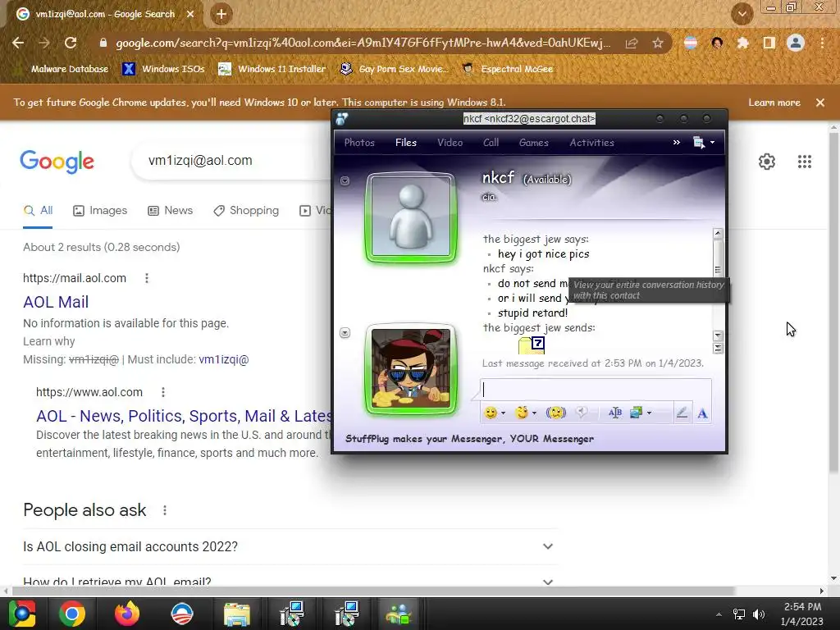
Task: Open the 'AOL - News, Politics, Sports' result
Action: tap(184, 416)
